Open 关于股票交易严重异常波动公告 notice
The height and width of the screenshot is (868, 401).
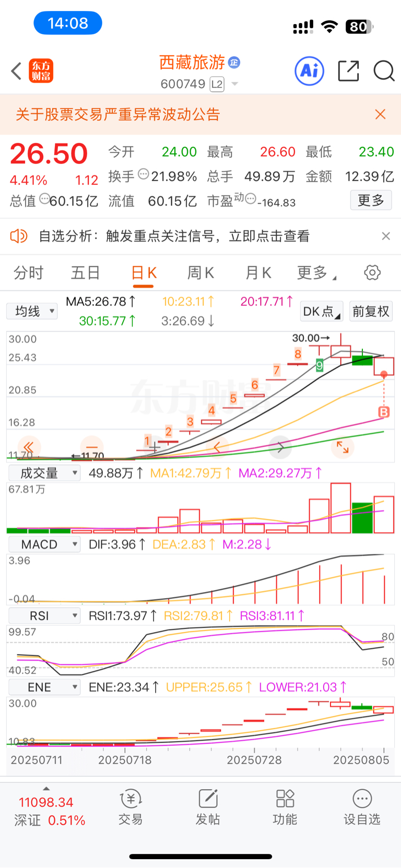coord(117,114)
